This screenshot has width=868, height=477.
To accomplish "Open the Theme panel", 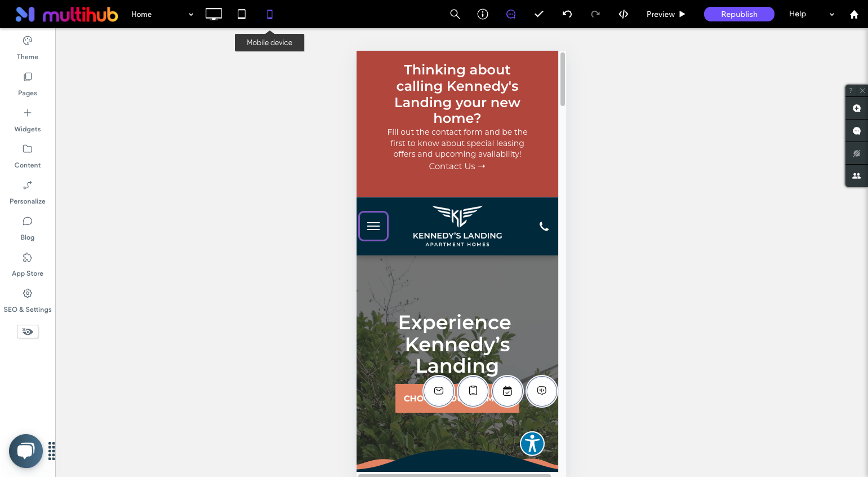I will point(28,48).
